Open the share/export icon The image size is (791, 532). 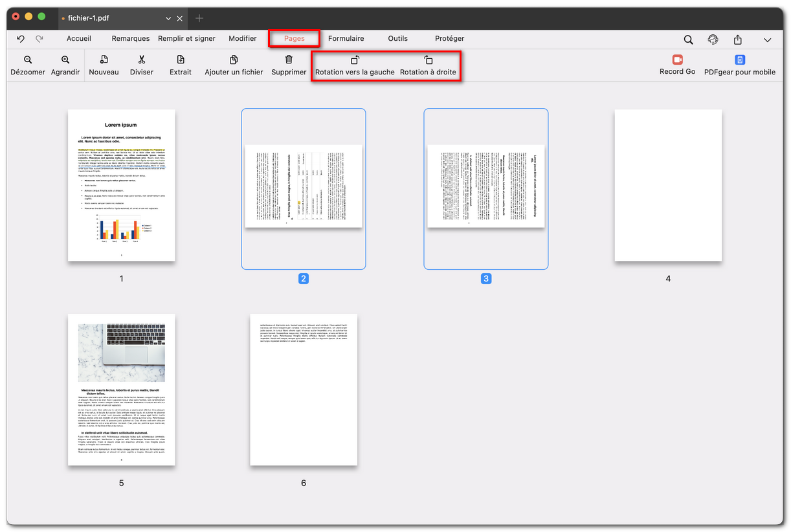737,39
